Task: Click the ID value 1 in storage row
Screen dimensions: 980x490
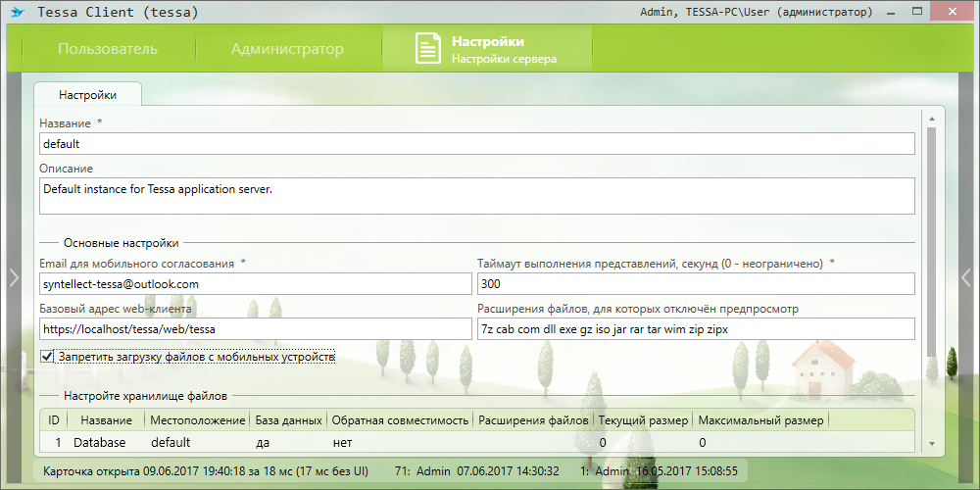Action: point(58,443)
